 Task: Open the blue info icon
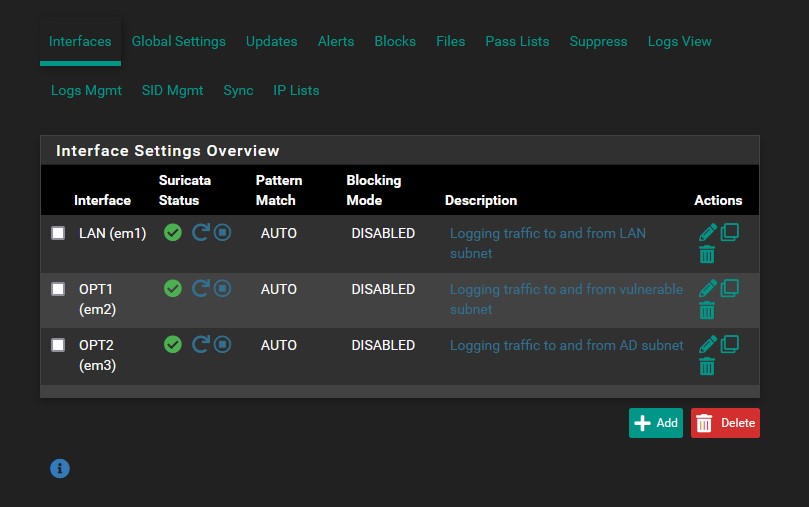(60, 468)
